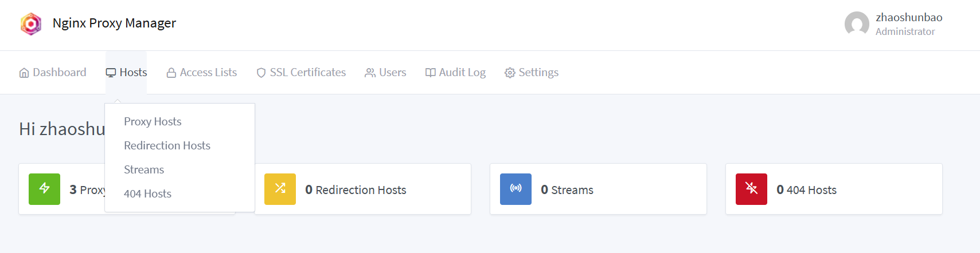Click the Nginx Proxy Manager logo icon
Image resolution: width=980 pixels, height=253 pixels.
tap(31, 23)
